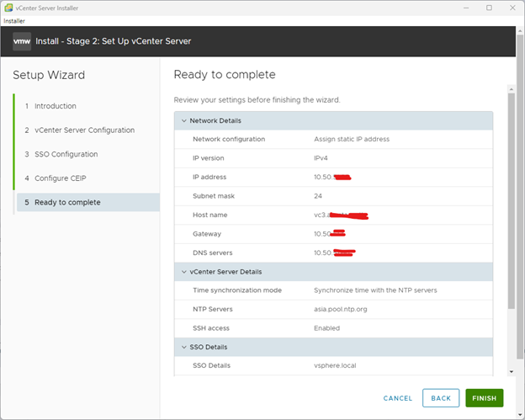Image resolution: width=525 pixels, height=420 pixels.
Task: Go to step 4 Configure CEIP
Action: click(x=61, y=178)
